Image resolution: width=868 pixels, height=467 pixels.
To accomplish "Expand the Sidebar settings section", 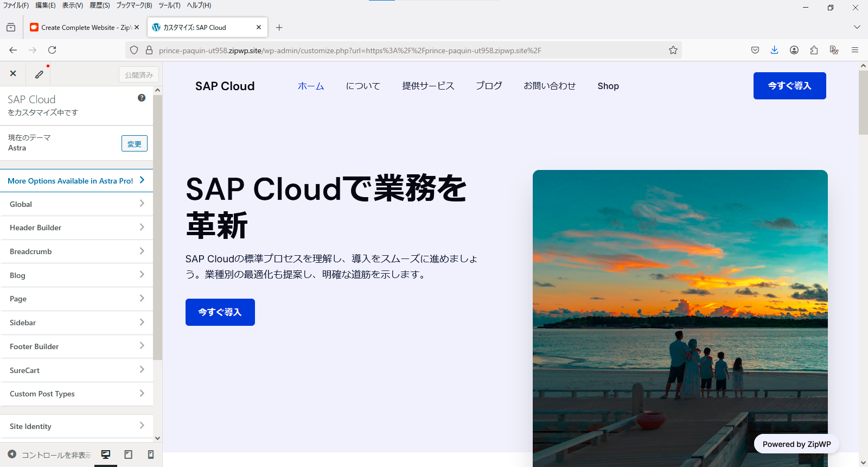I will (x=76, y=323).
